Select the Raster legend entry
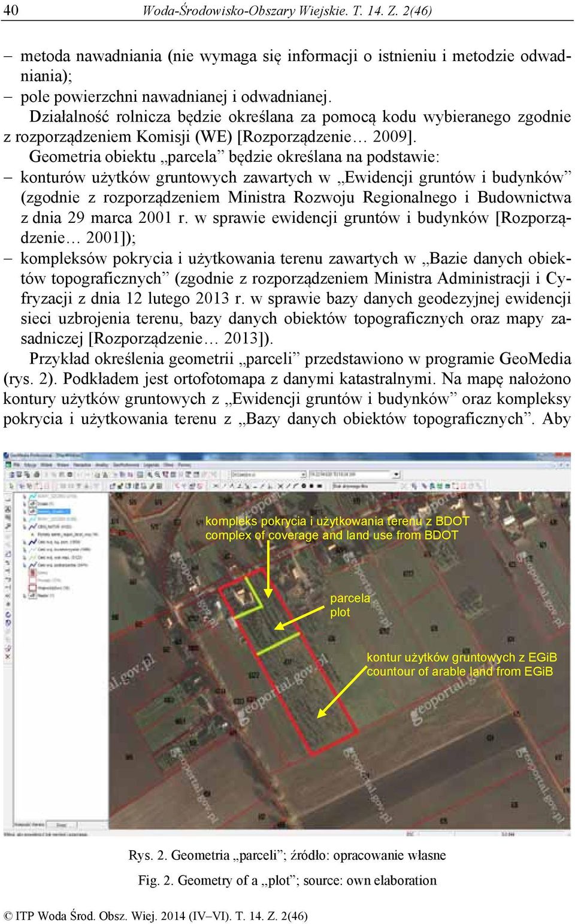The height and width of the screenshot is (924, 575). (x=46, y=596)
